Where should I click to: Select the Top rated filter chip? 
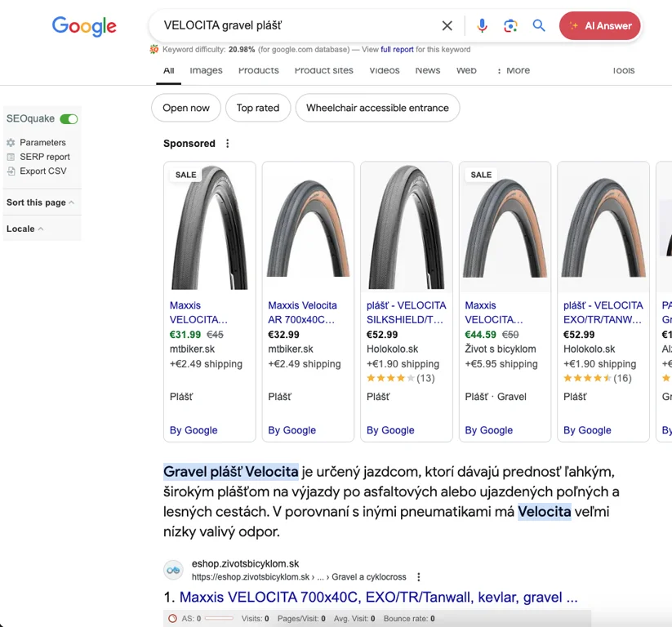pyautogui.click(x=258, y=108)
